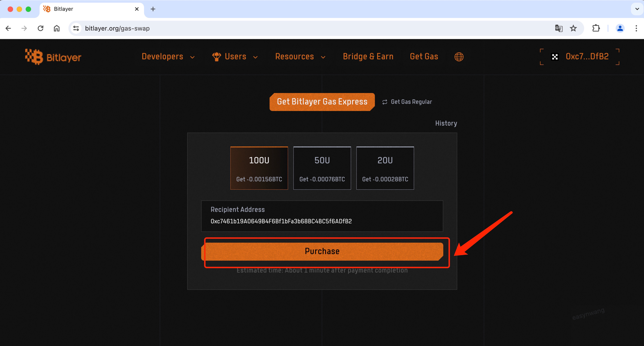This screenshot has height=346, width=644.
Task: Reload the page
Action: click(41, 28)
